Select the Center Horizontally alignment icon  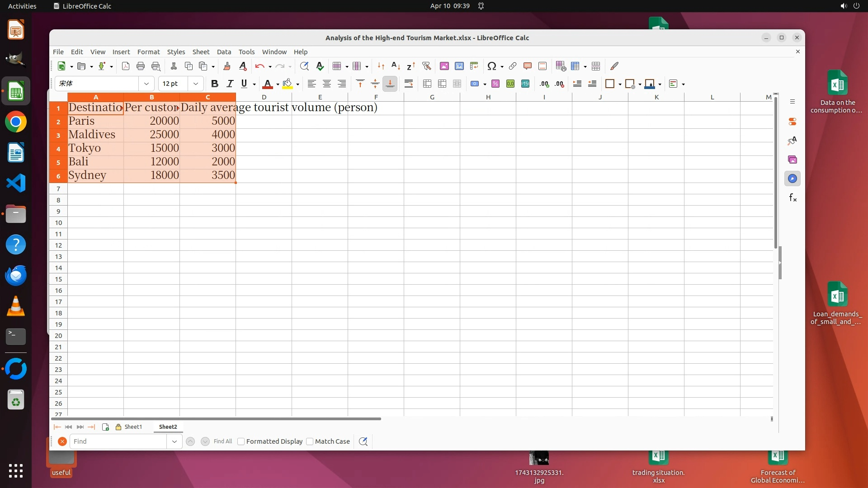pyautogui.click(x=326, y=84)
